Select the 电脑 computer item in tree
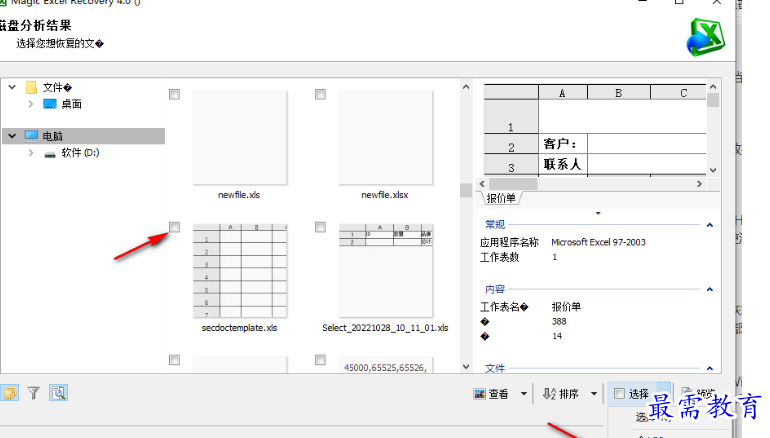This screenshot has width=770, height=438. pos(52,136)
